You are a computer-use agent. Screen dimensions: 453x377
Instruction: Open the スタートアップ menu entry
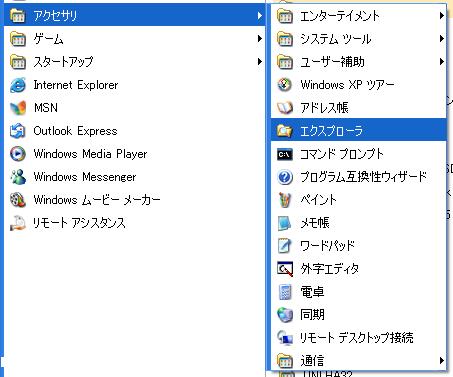tap(134, 62)
